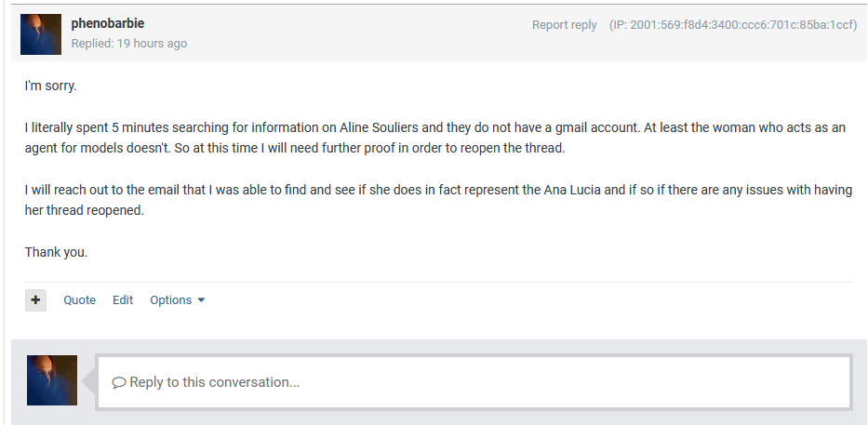Click the paragraph about Aline Souliers

click(435, 138)
